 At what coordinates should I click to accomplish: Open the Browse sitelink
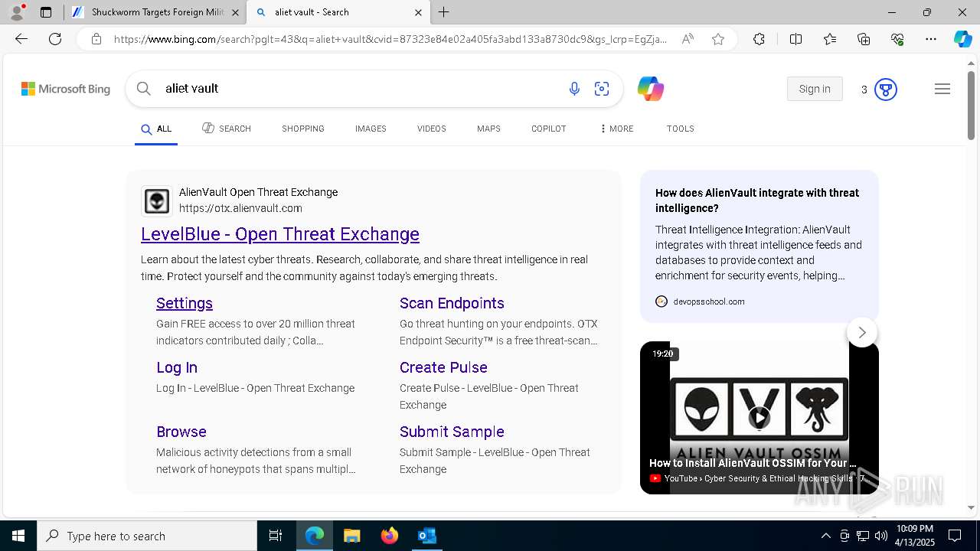181,432
